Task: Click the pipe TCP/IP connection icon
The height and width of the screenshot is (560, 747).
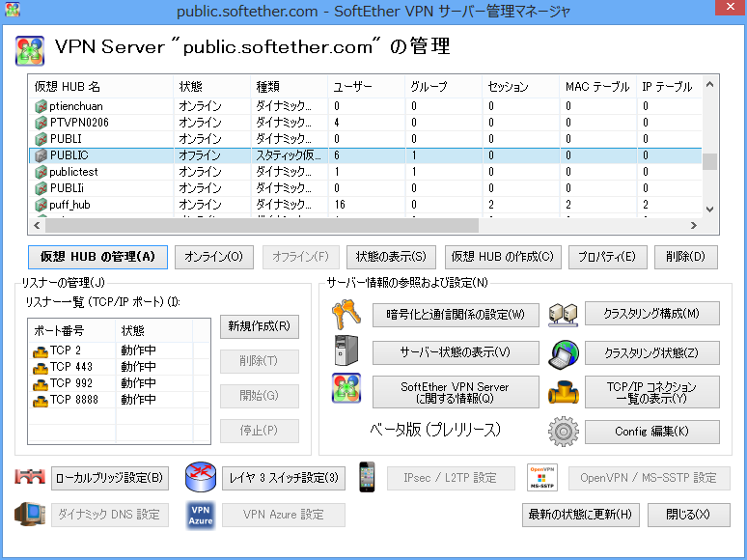Action: (563, 392)
